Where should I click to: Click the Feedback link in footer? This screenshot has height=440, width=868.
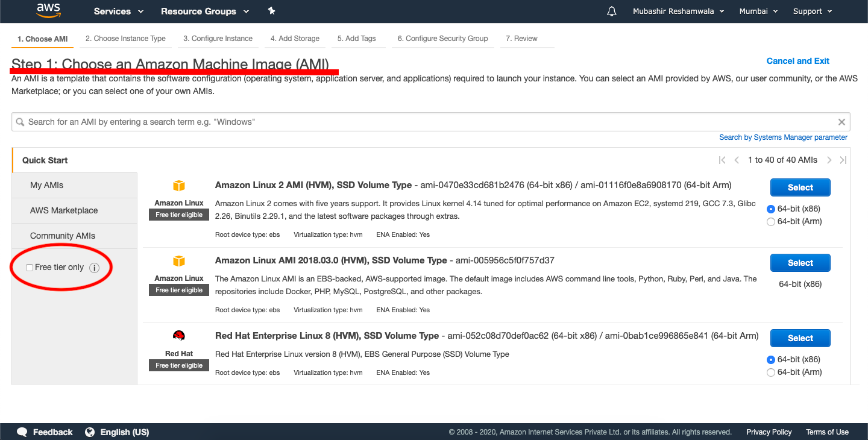(52, 432)
